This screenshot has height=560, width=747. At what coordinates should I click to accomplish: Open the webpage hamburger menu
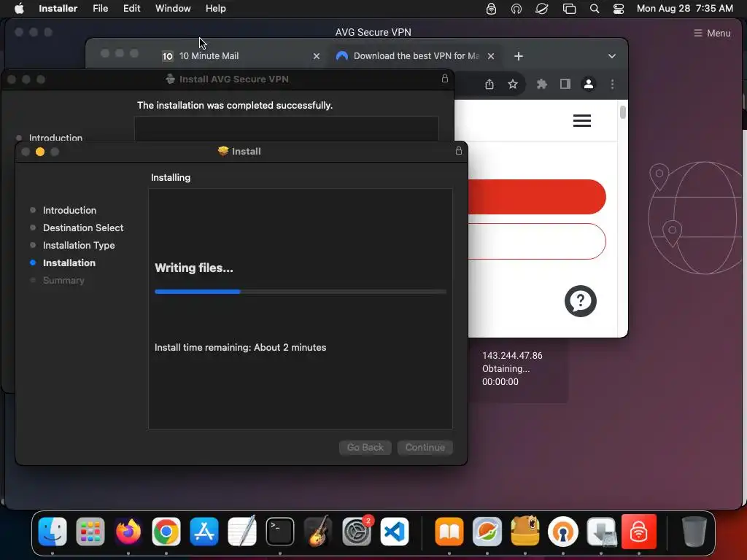[581, 120]
